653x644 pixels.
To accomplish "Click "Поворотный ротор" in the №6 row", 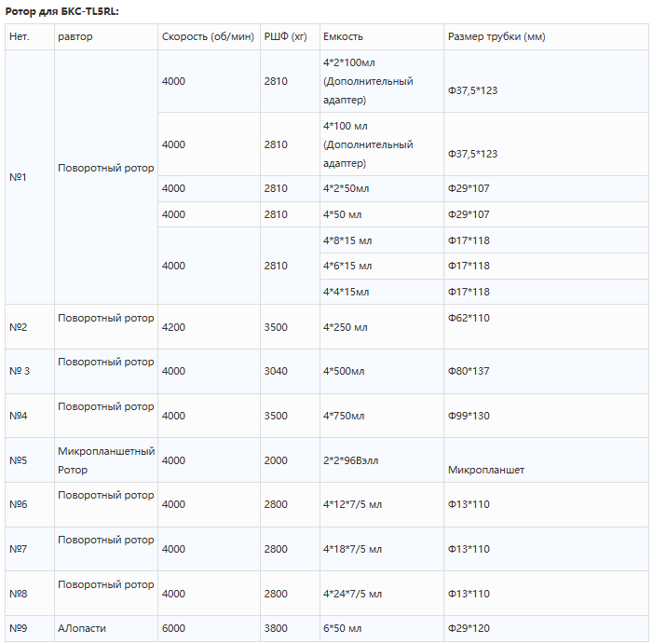I will point(106,495).
